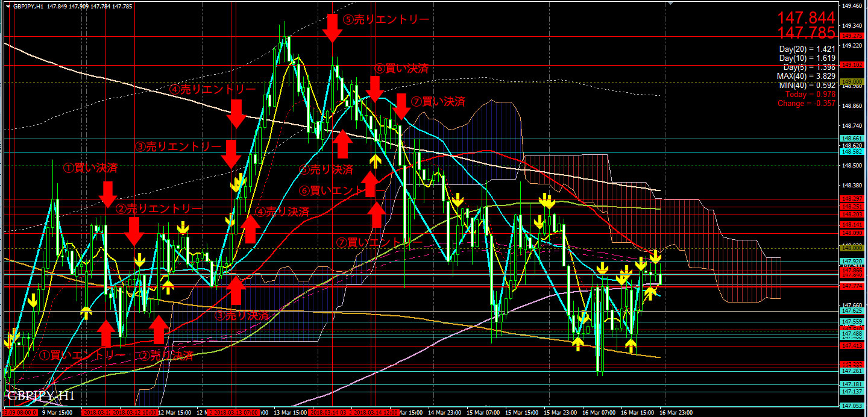Click the 149.340 price scale value
This screenshot has width=868, height=417.
(x=851, y=26)
